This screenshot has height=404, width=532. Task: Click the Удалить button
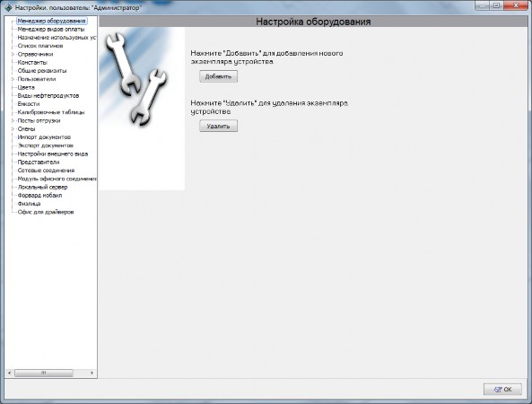point(218,126)
